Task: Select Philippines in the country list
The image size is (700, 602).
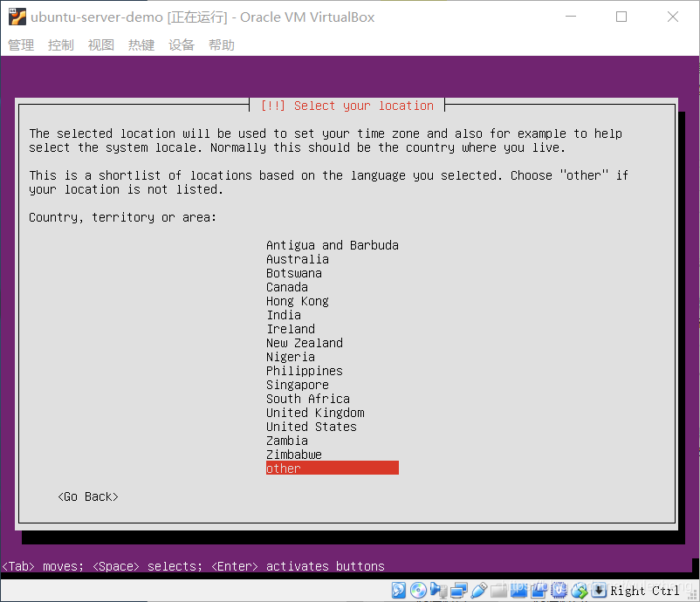Action: coord(333,371)
